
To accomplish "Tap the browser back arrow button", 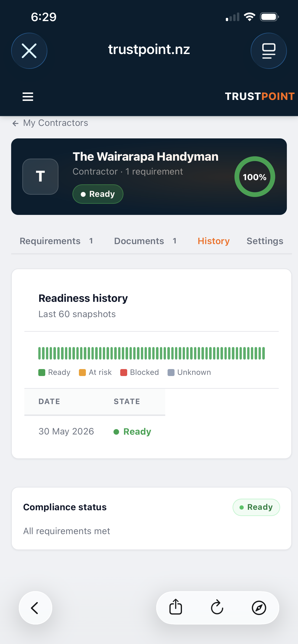I will [36, 608].
